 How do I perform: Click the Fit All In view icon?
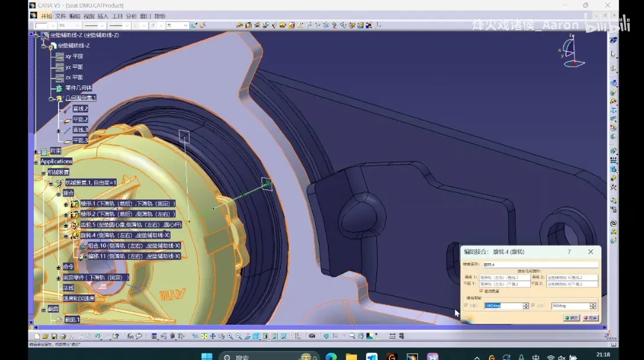point(204,336)
